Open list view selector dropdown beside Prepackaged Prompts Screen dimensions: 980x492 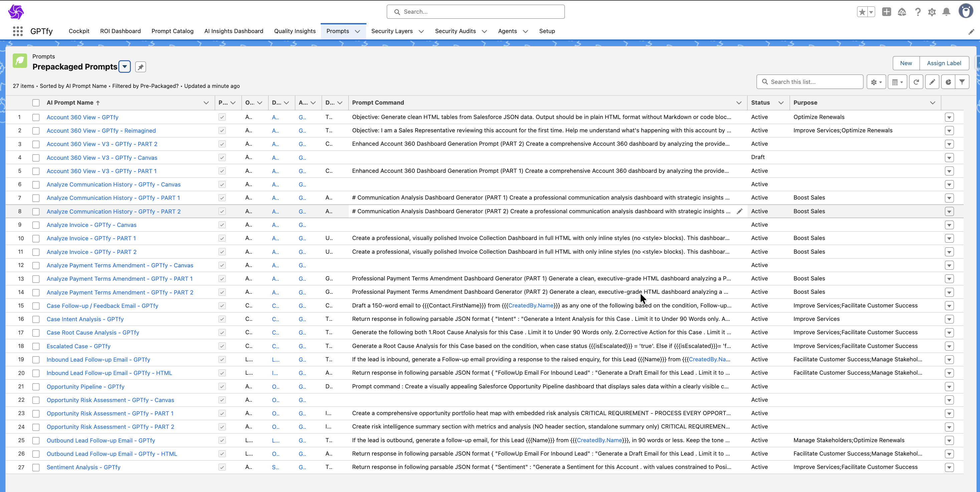(124, 67)
